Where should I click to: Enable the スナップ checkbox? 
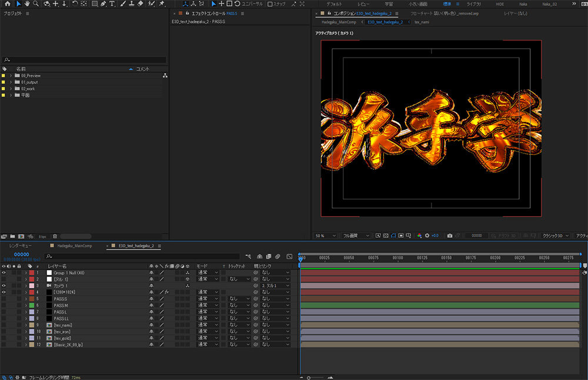tap(270, 4)
